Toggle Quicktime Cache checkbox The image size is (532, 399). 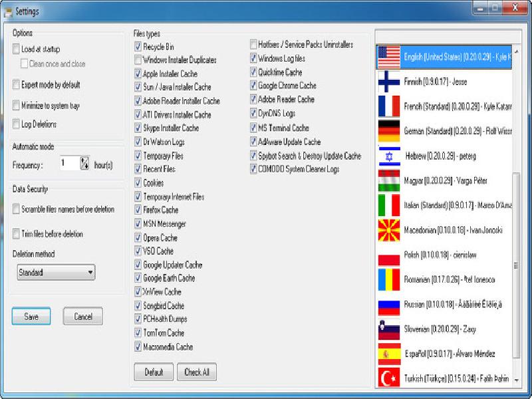tap(253, 72)
